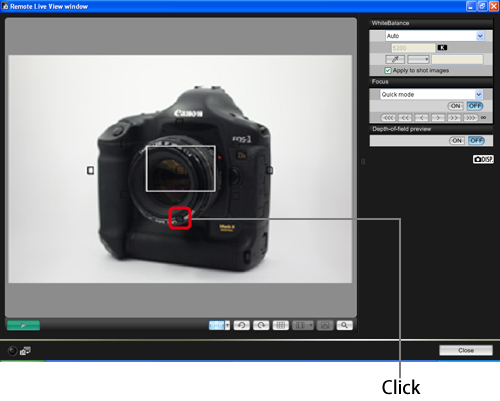Click the white balance eyedropper tool

(395, 60)
